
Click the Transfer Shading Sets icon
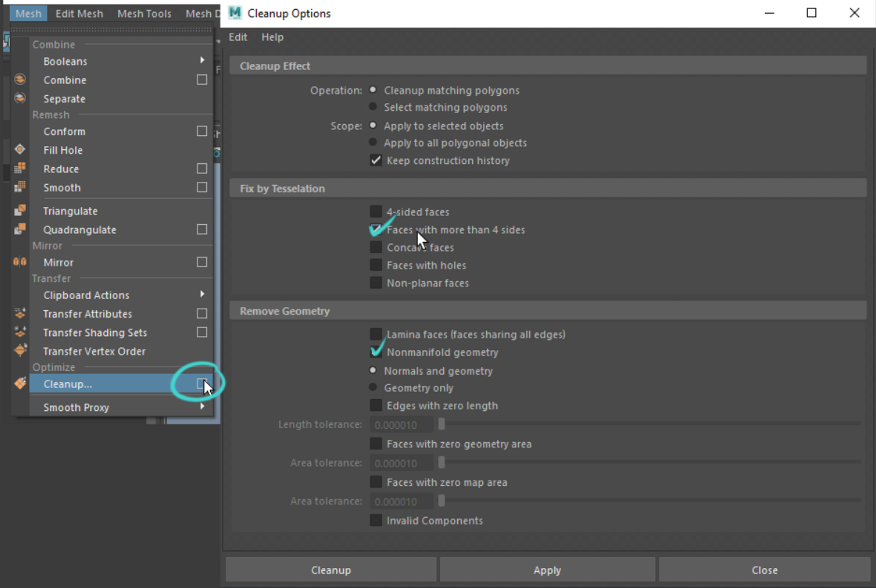(20, 332)
